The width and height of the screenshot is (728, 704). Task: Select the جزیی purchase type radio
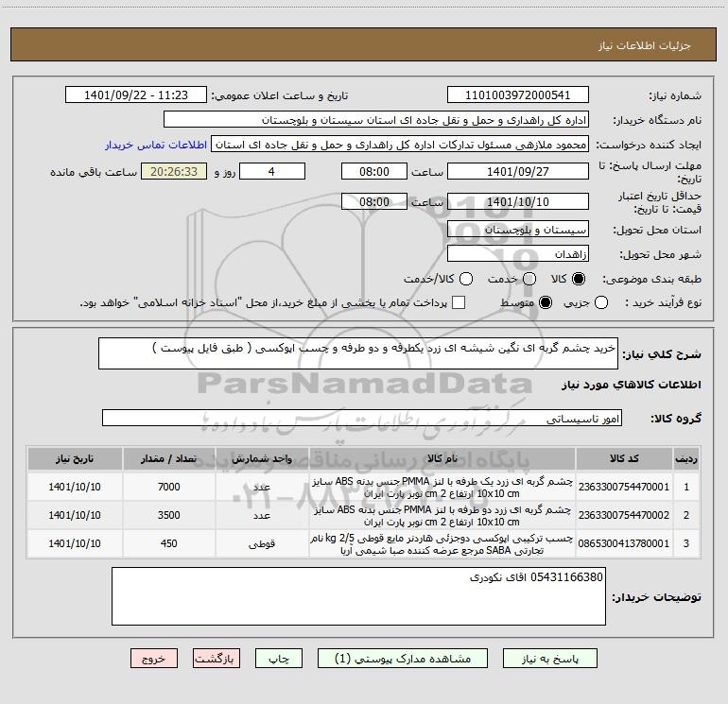point(600,302)
